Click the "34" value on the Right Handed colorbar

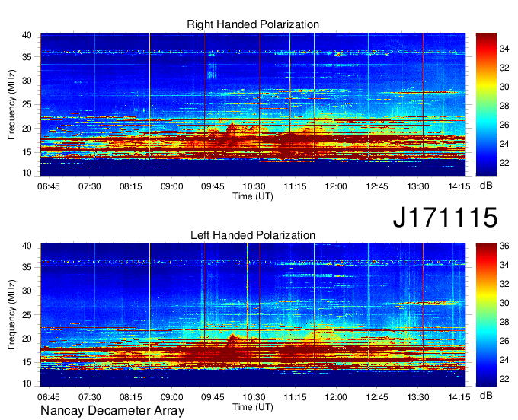tap(504, 49)
